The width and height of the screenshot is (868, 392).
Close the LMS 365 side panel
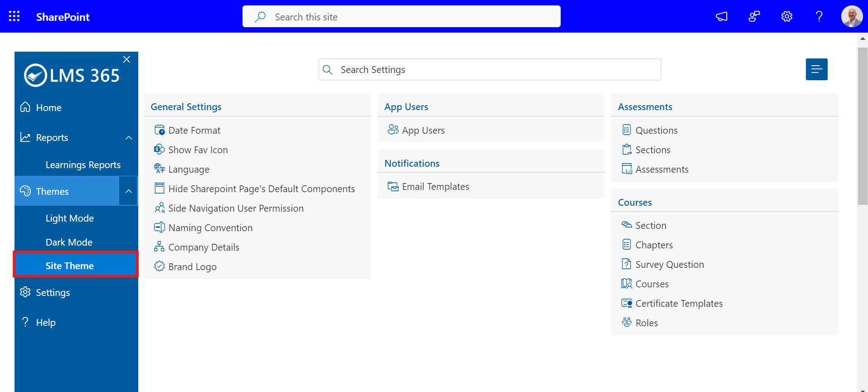pyautogui.click(x=126, y=59)
